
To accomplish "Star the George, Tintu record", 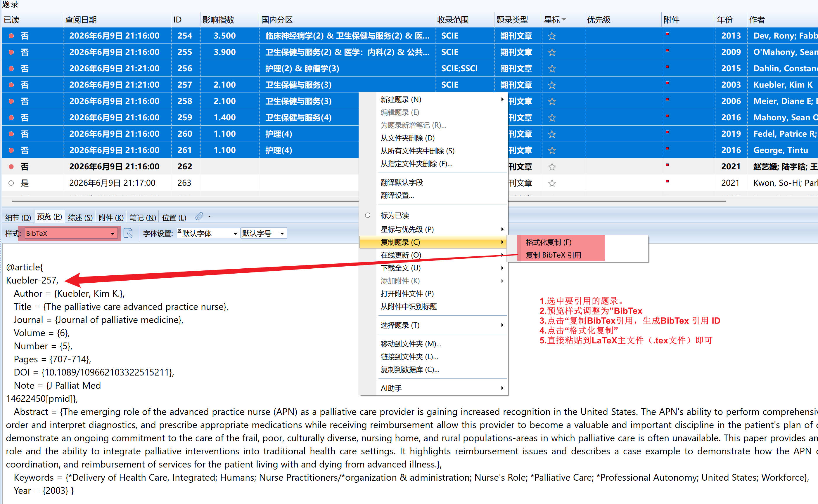I will click(x=552, y=150).
